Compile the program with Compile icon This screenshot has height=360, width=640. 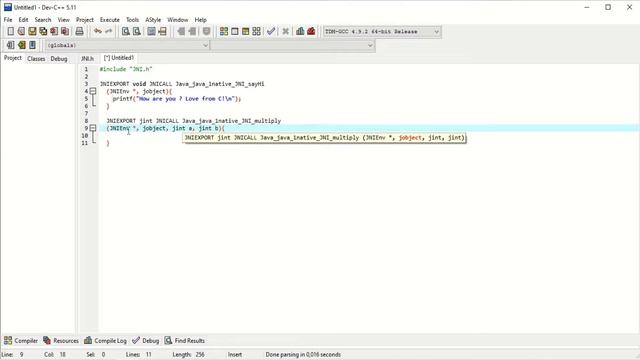tap(224, 31)
